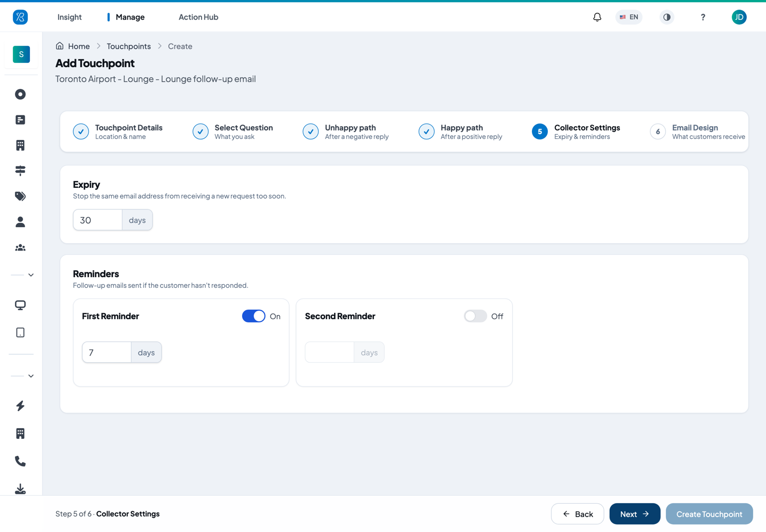Open the tags icon in sidebar
Screen dimensions: 766x532
click(20, 196)
